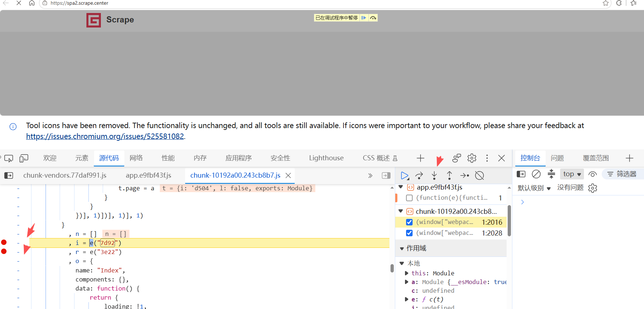Collapse the 本地 local scope

click(x=402, y=263)
